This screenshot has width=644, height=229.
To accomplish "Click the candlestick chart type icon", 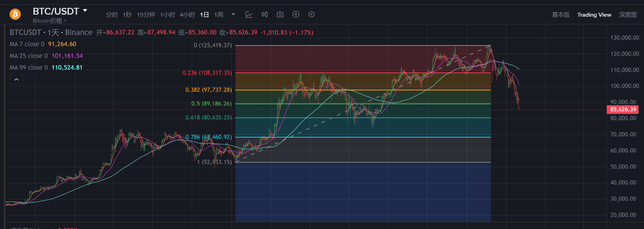I will click(x=264, y=14).
